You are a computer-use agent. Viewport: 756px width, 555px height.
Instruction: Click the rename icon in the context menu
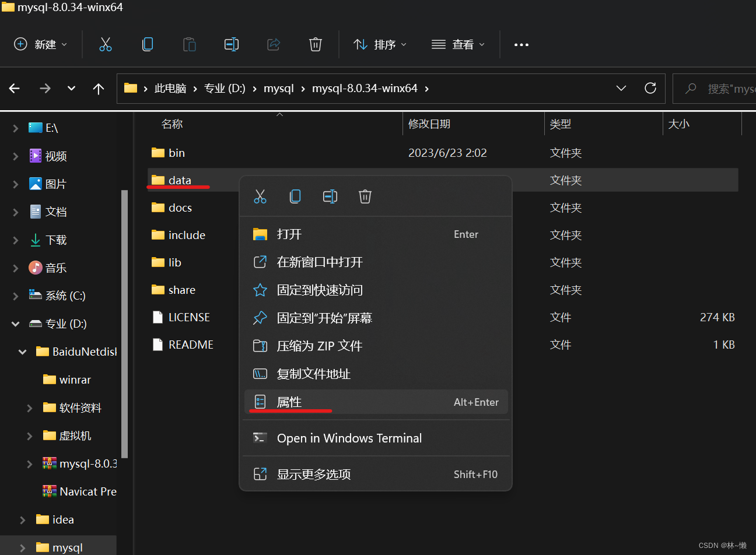coord(330,197)
